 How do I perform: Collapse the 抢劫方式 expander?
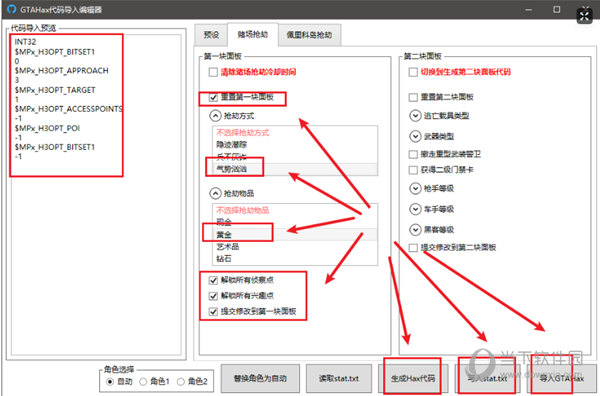[215, 116]
